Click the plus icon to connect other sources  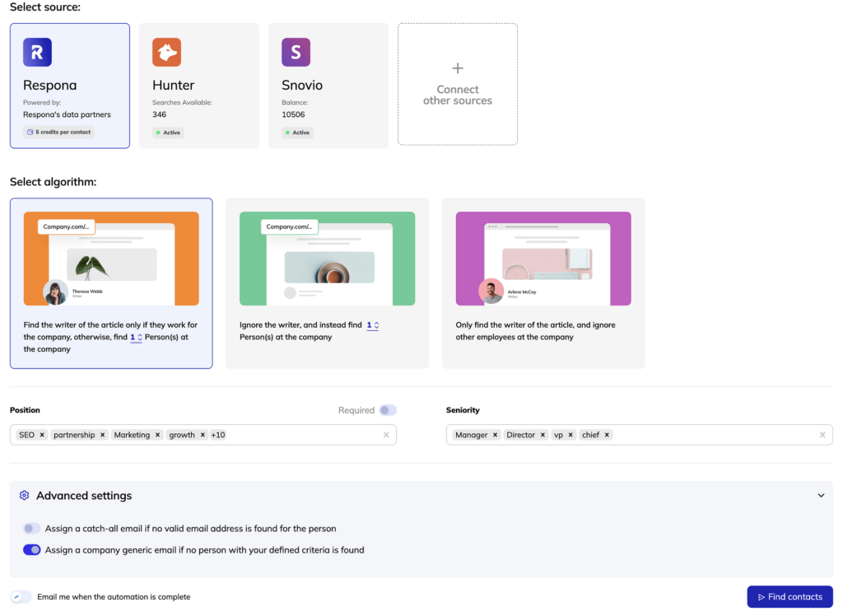point(458,68)
